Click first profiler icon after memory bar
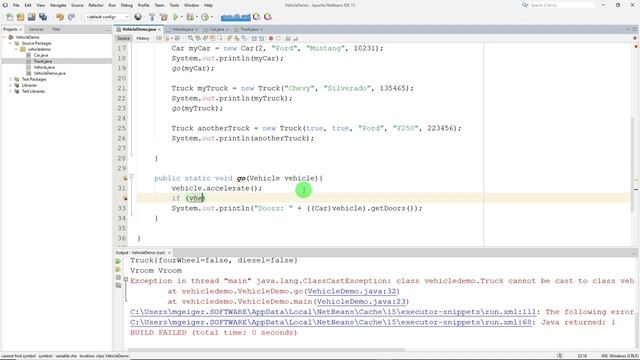640x360 pixels. (x=256, y=17)
